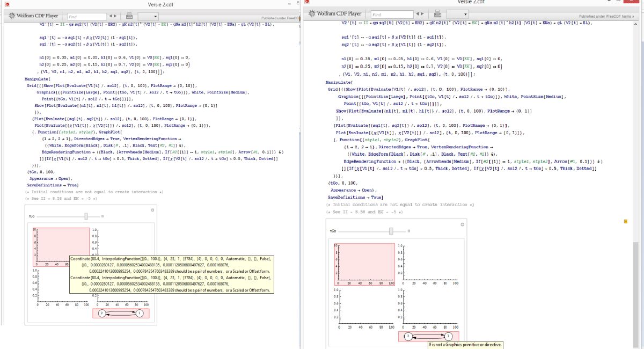The width and height of the screenshot is (644, 349).
Task: Click the pink error plot in the right window
Action: tap(364, 264)
